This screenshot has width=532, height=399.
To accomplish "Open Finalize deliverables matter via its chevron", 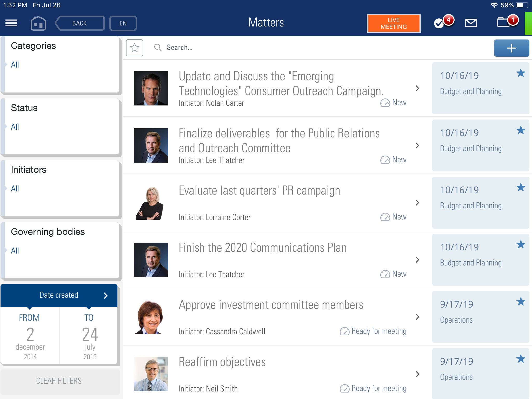I will click(417, 146).
